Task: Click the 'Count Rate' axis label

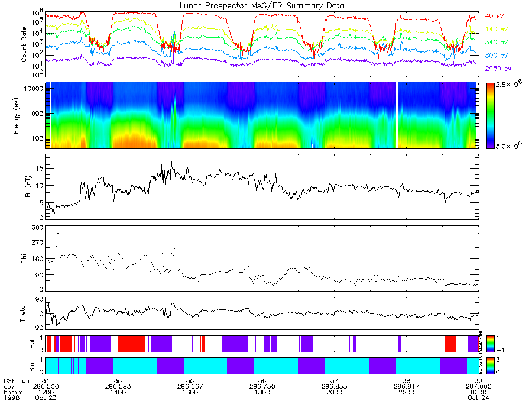Action: point(24,44)
